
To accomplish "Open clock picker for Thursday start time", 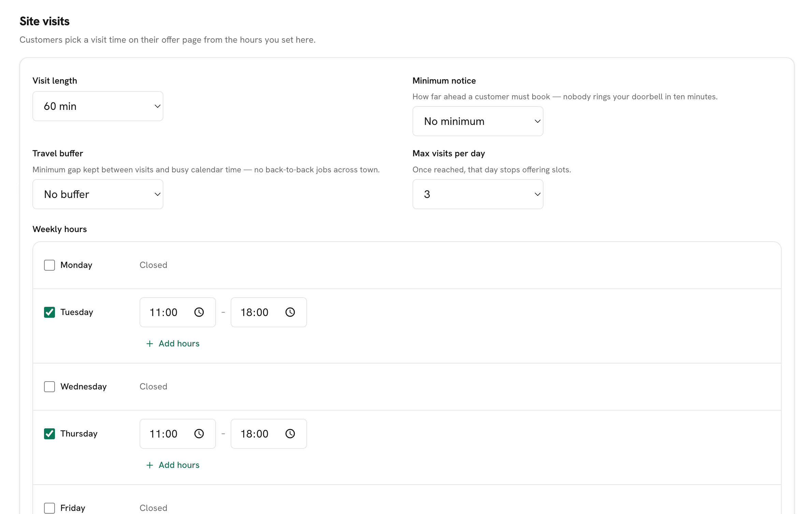I will coord(199,434).
